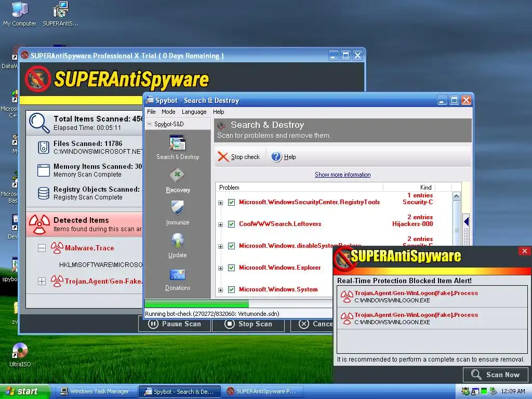Click first blocked Trojan alert biohazard icon
The width and height of the screenshot is (532, 399).
coord(347,297)
